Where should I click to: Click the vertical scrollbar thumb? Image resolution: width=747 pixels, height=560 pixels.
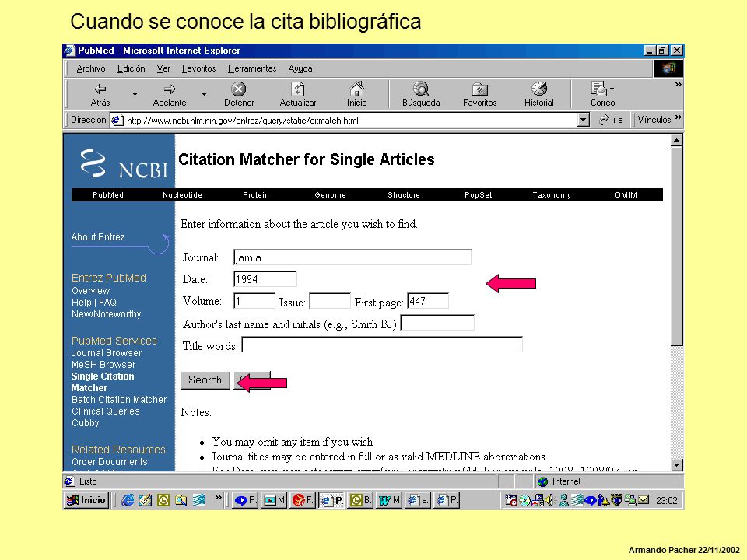(676, 247)
